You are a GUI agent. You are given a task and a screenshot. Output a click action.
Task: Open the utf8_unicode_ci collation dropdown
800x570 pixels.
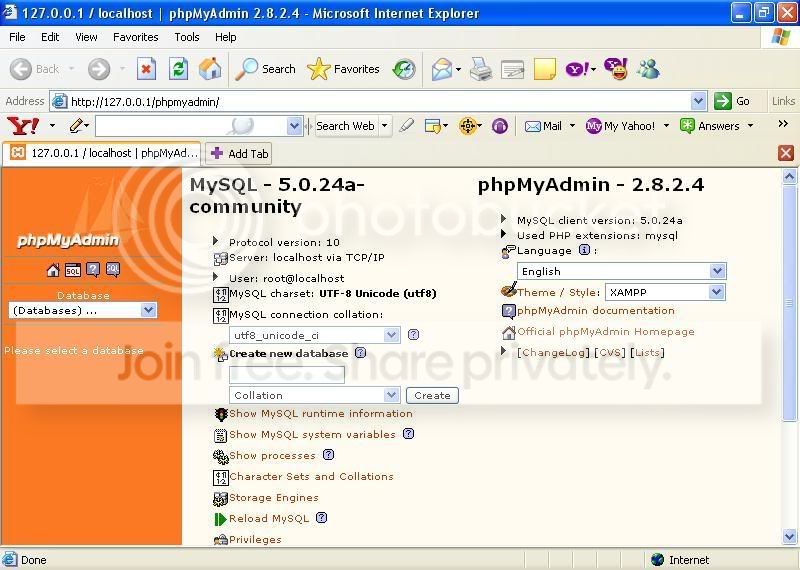(315, 335)
